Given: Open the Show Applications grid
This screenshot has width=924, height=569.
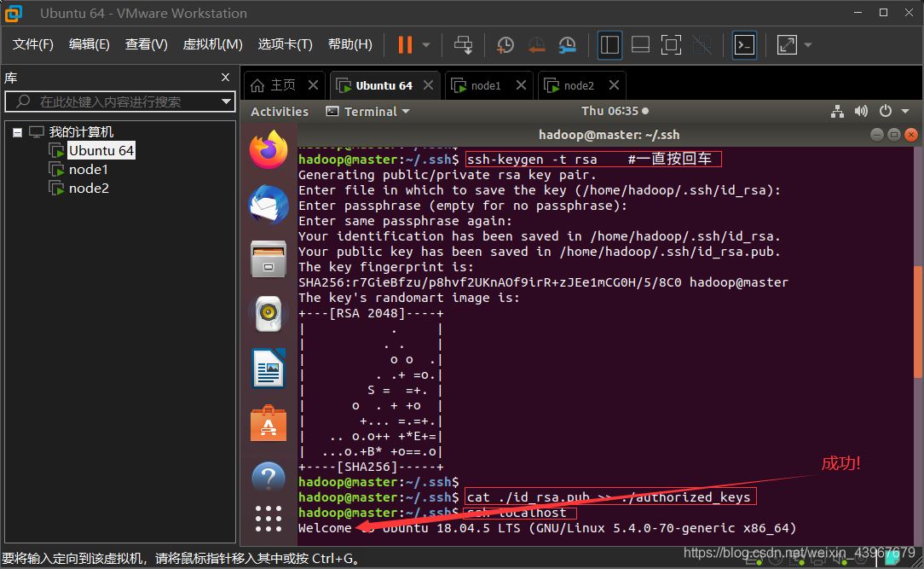Looking at the screenshot, I should click(269, 518).
